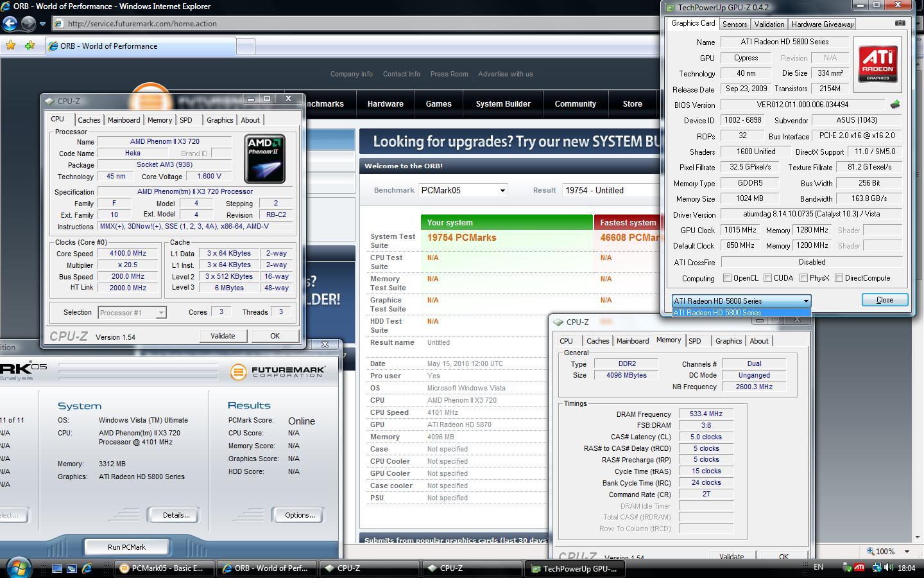Open the Result 19754 - Untitled dropdown
The height and width of the screenshot is (578, 924).
coord(610,190)
